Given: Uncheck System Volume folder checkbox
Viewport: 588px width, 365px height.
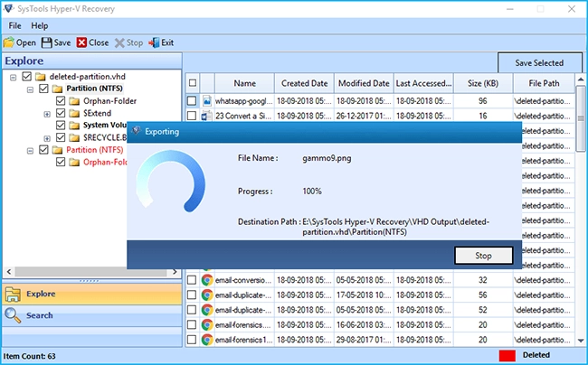Looking at the screenshot, I should point(61,125).
